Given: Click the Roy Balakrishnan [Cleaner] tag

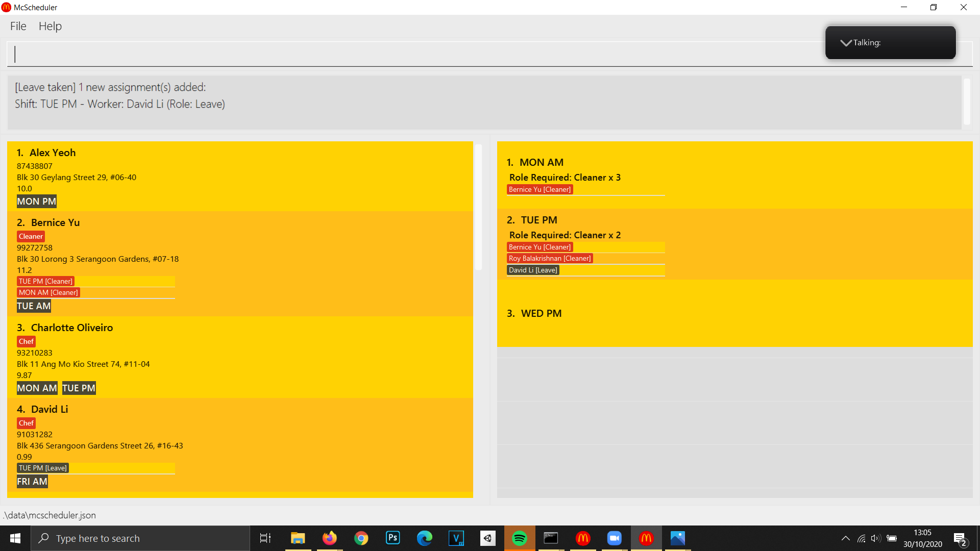Looking at the screenshot, I should (549, 258).
